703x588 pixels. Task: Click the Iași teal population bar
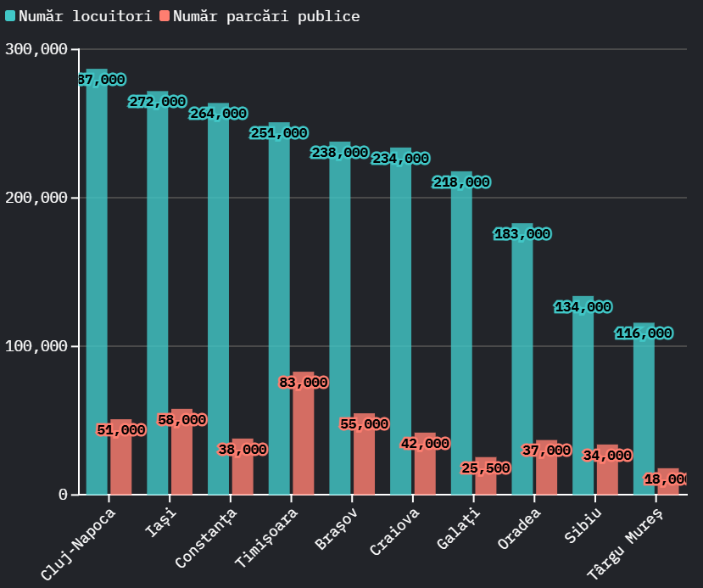(x=158, y=297)
